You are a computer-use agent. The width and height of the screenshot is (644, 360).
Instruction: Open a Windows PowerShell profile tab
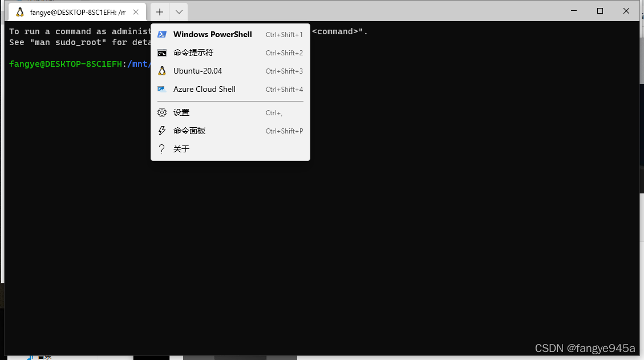coord(230,35)
